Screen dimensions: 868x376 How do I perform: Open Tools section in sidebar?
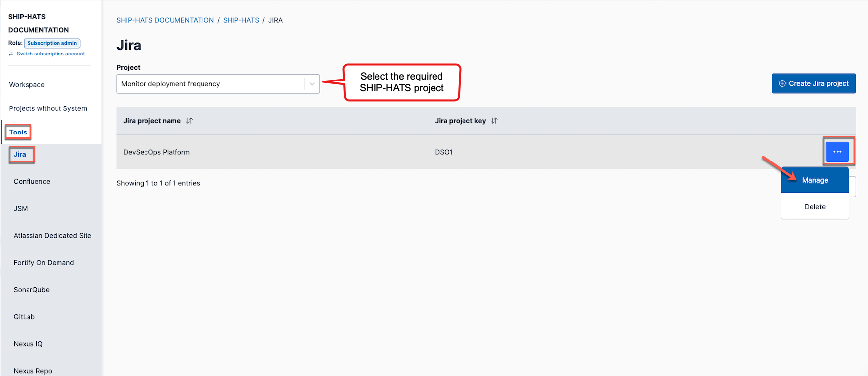coord(18,132)
